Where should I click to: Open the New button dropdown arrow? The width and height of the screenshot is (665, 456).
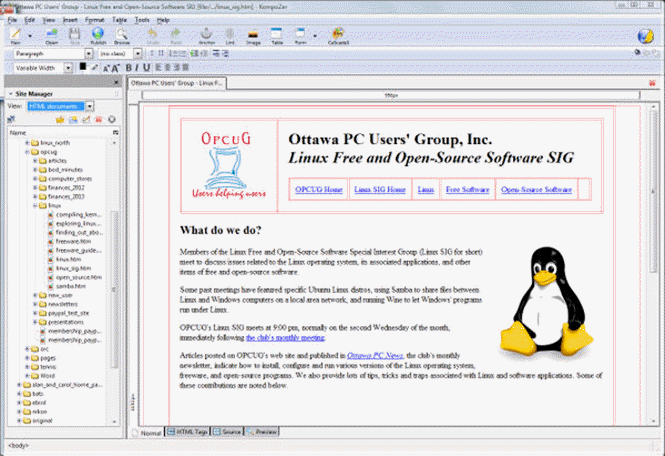(x=30, y=36)
